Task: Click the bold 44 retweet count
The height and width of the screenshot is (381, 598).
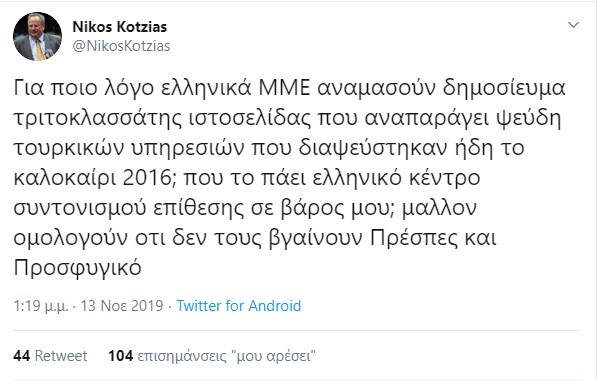Action: [x=21, y=356]
